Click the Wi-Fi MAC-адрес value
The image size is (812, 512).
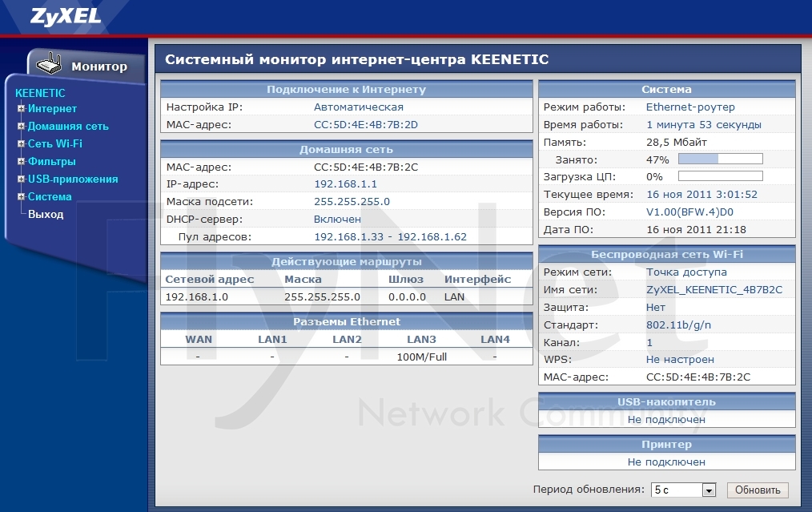(x=698, y=377)
